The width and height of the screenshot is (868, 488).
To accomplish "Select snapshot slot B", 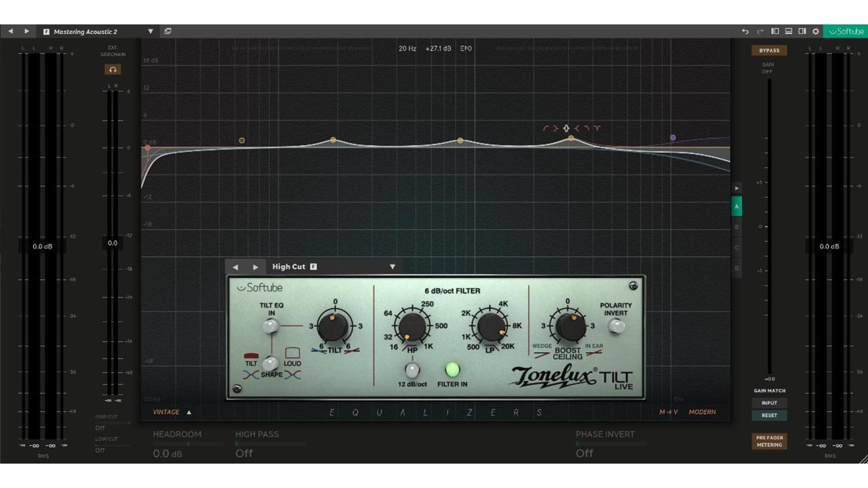I will 736,227.
